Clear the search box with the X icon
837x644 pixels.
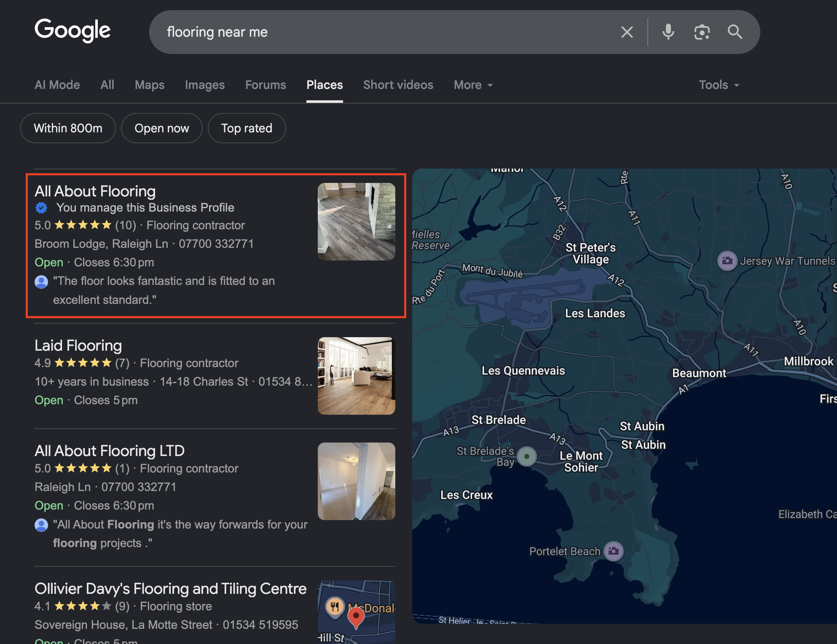[627, 32]
